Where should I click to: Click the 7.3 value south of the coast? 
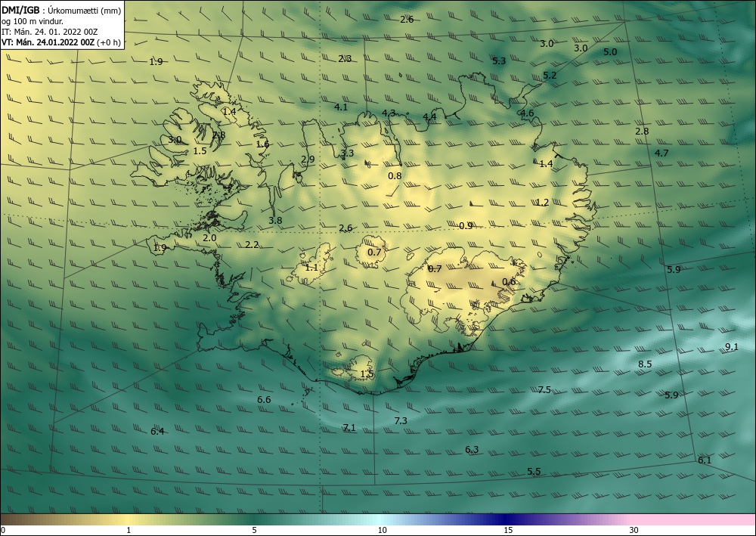point(401,421)
